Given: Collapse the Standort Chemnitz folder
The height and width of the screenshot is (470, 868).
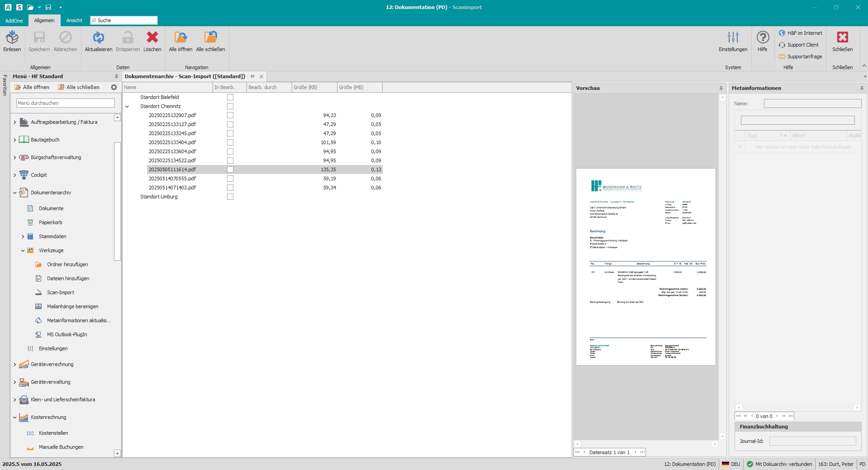Looking at the screenshot, I should (x=128, y=106).
